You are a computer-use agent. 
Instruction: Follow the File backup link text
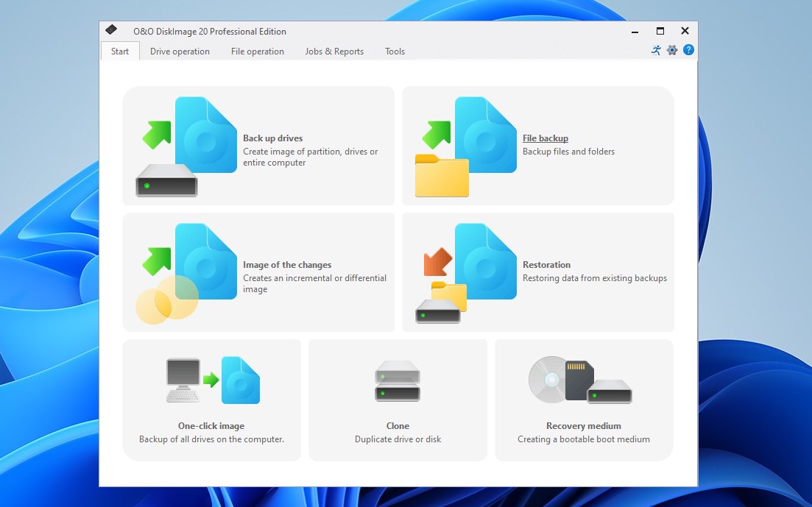[x=545, y=138]
